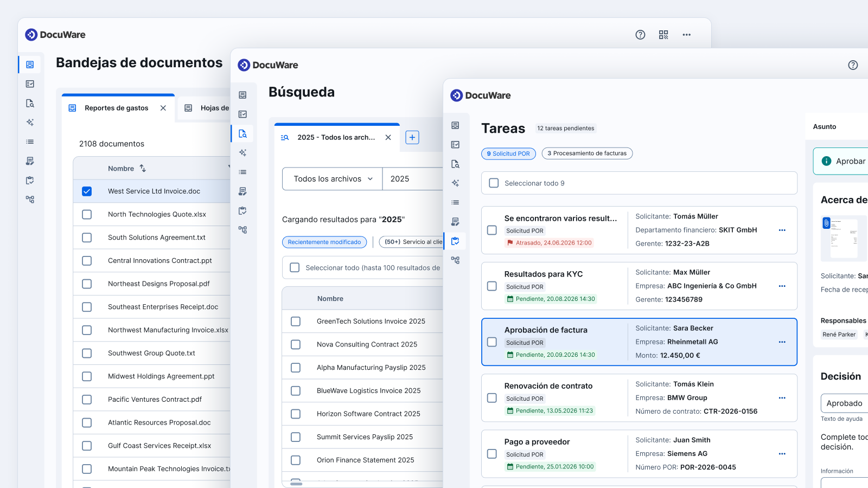Open the Aprobado decision dropdown
This screenshot has height=488, width=868.
pos(845,403)
